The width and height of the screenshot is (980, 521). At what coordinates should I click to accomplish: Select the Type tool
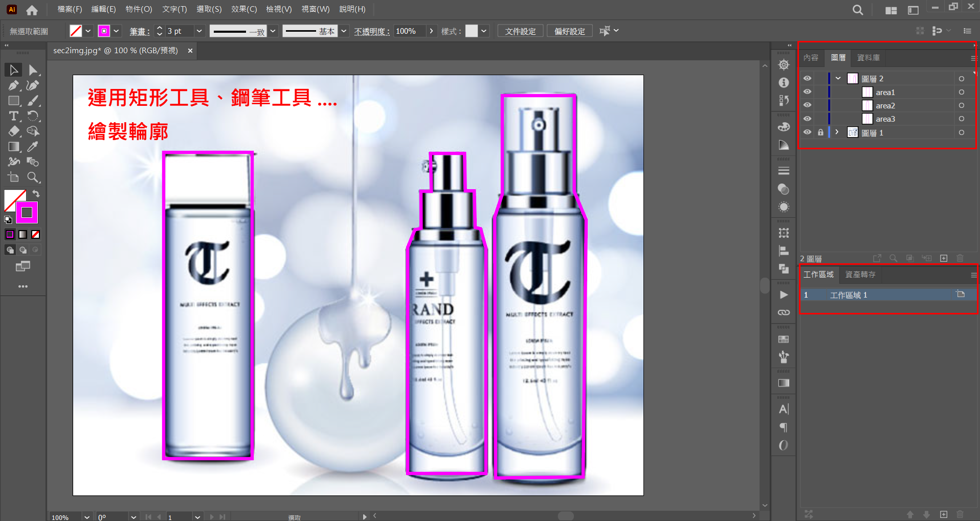pyautogui.click(x=13, y=116)
